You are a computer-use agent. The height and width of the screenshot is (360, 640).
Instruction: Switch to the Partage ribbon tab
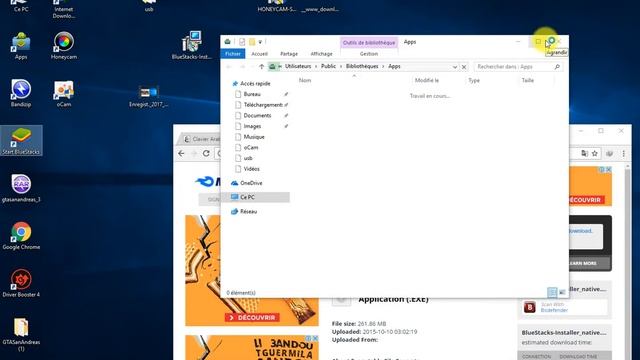(x=289, y=54)
